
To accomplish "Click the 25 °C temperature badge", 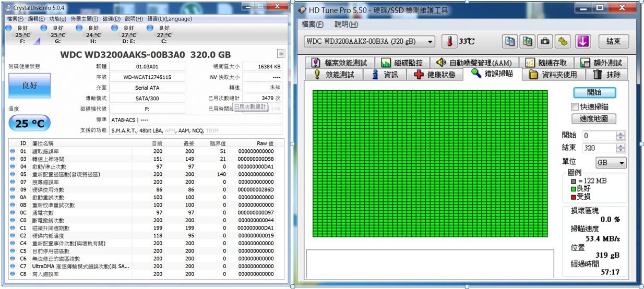I will point(30,124).
